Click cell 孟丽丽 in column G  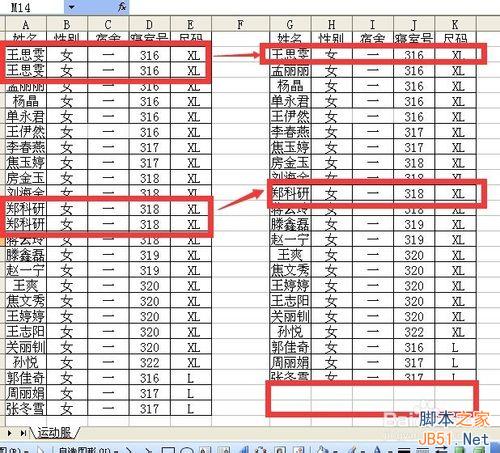coord(290,71)
